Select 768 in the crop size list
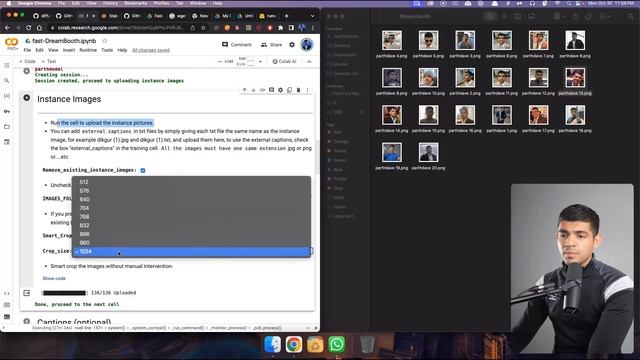This screenshot has height=360, width=640. (191, 217)
